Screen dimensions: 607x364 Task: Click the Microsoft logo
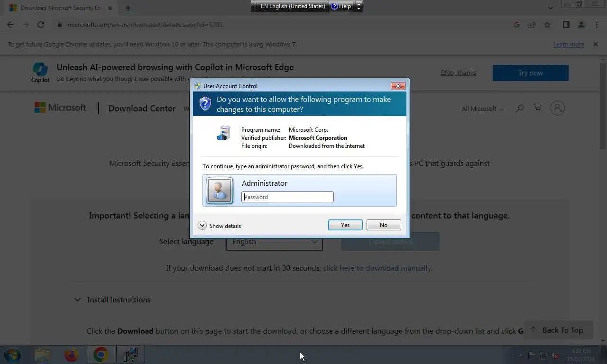click(x=60, y=108)
